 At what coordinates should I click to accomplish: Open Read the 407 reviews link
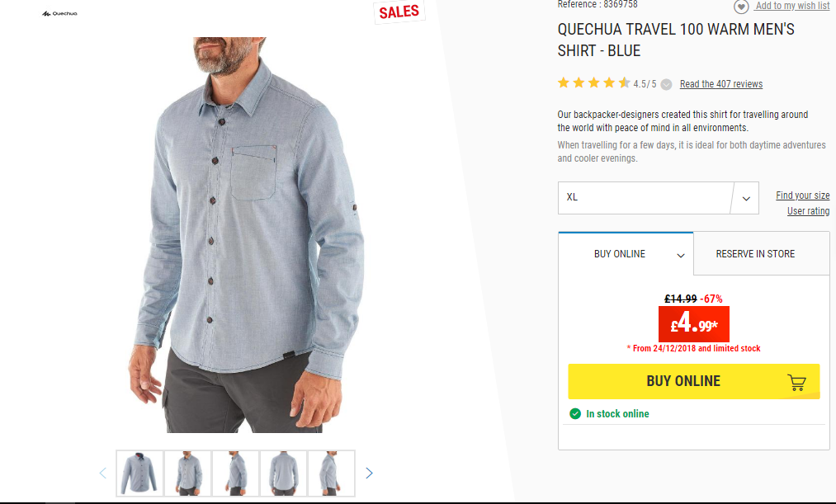click(720, 84)
